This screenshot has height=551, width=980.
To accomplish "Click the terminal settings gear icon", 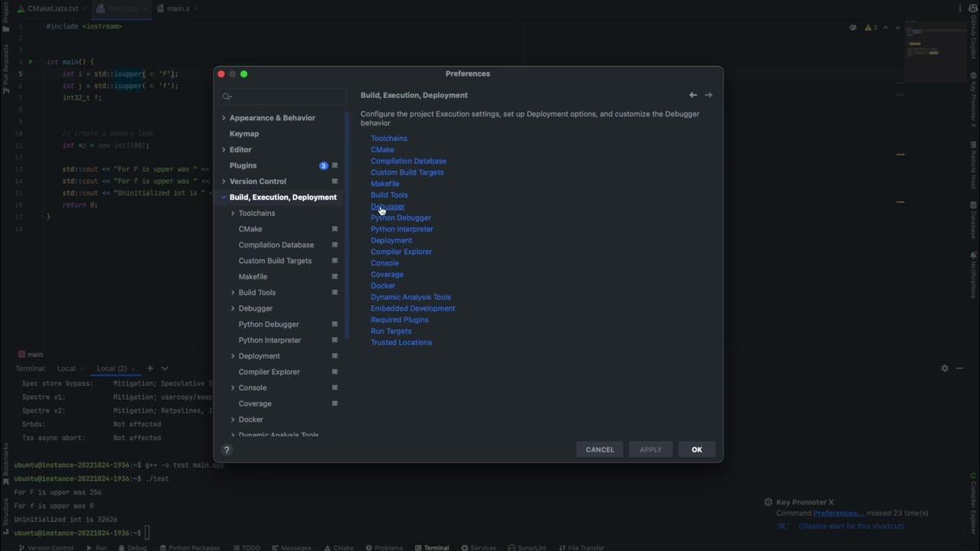I will coord(944,368).
